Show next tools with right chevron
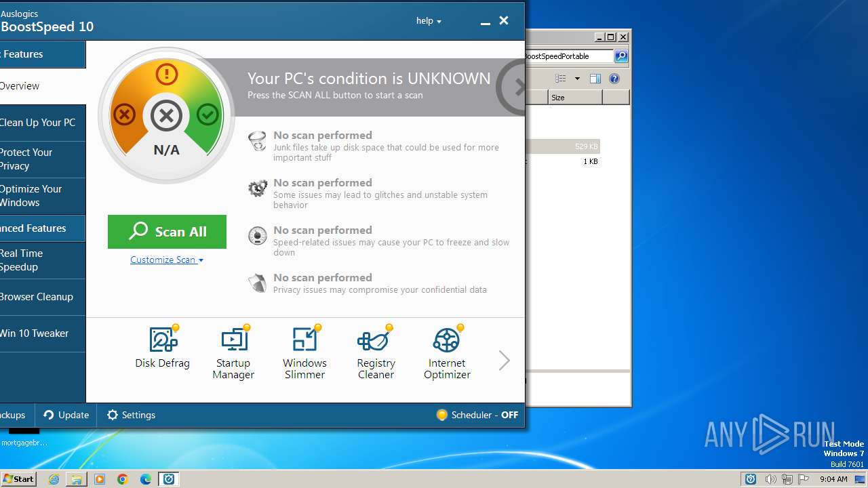Screen dimensions: 868x488 click(504, 361)
